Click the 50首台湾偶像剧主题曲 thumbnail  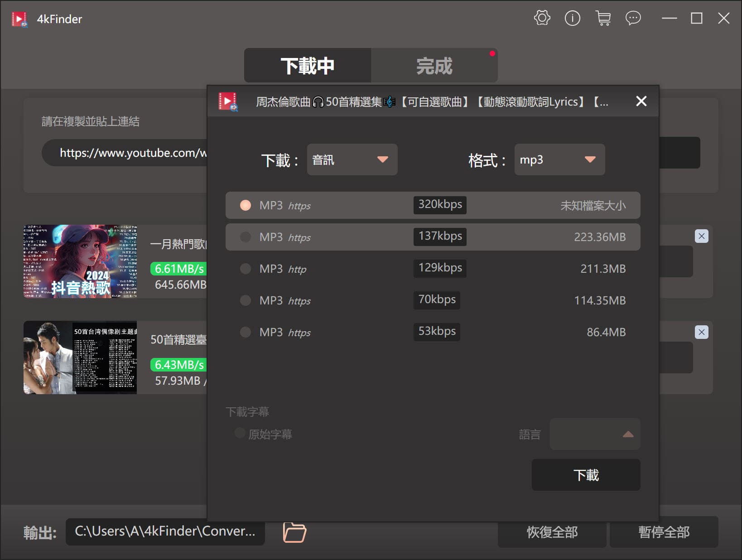[x=80, y=357]
